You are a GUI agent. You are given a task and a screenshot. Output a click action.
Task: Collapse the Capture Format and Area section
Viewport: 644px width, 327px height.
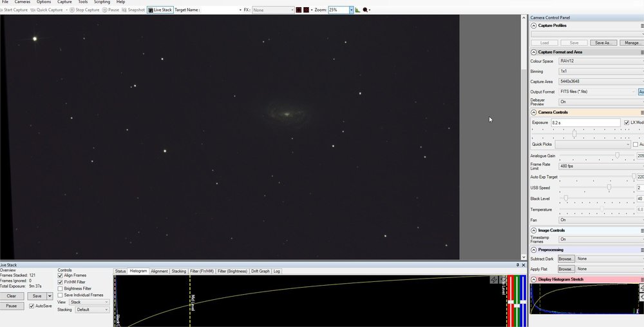pos(533,52)
